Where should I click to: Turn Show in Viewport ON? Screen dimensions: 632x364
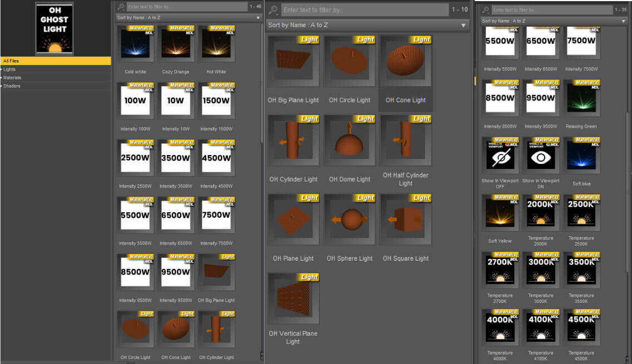tap(540, 156)
